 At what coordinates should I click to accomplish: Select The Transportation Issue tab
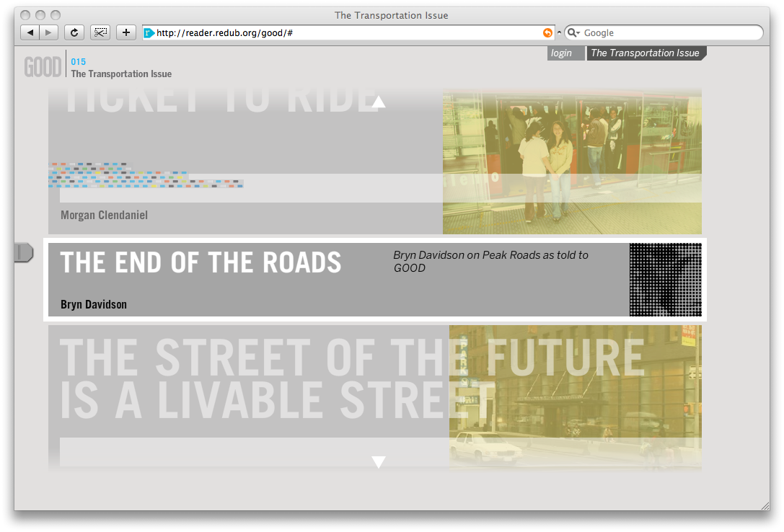click(x=646, y=53)
